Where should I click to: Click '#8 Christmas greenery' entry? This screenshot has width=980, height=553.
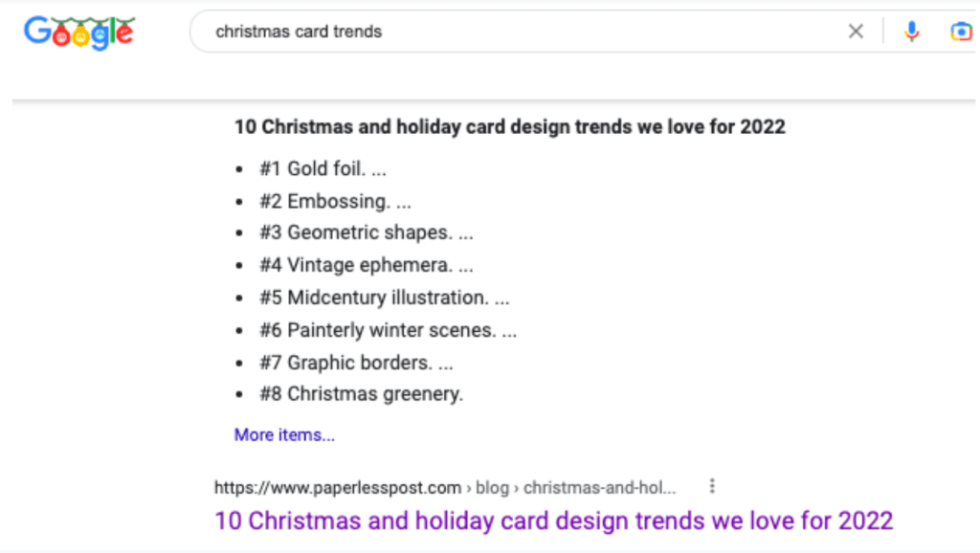pyautogui.click(x=361, y=393)
